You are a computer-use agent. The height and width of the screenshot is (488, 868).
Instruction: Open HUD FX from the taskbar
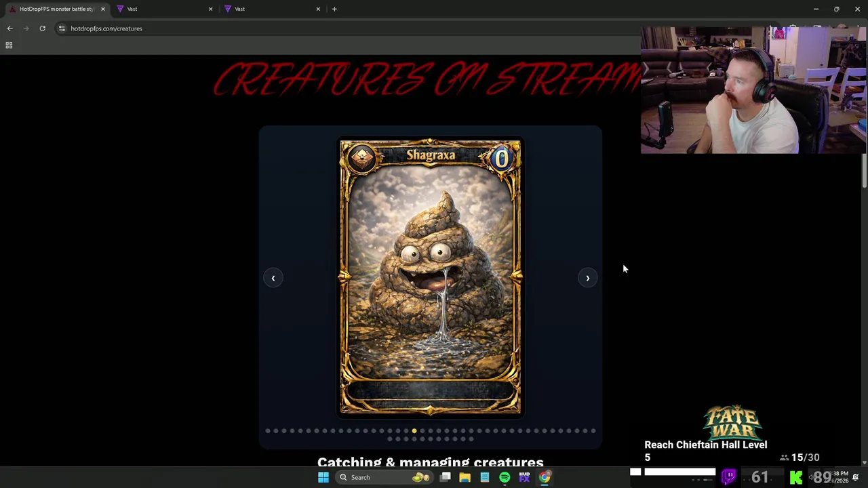tap(524, 477)
